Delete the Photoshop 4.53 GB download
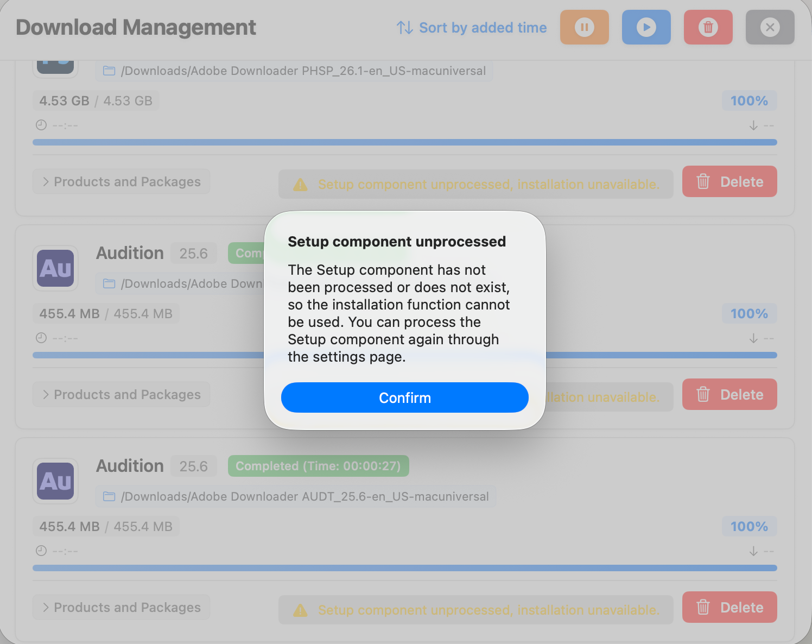This screenshot has width=812, height=644. click(729, 182)
